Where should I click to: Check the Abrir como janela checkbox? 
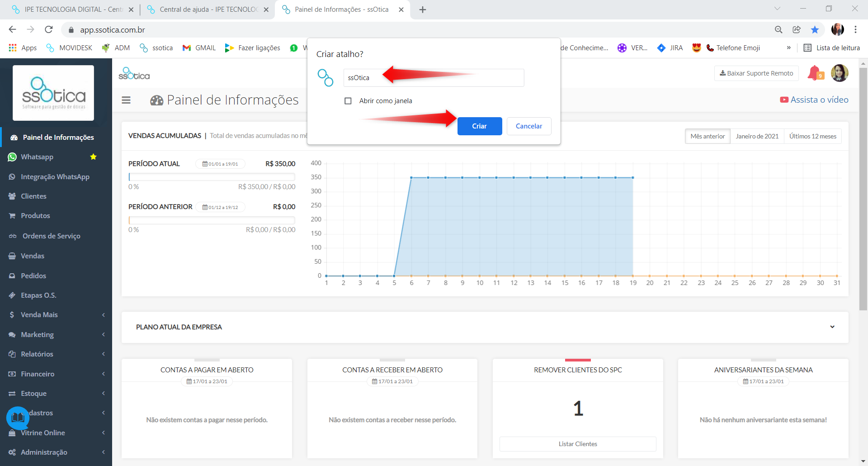pyautogui.click(x=348, y=101)
